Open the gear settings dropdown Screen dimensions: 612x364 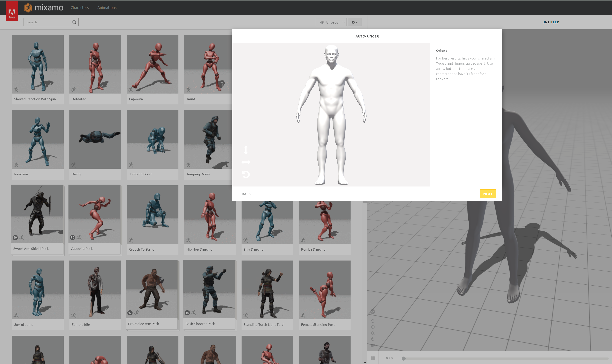355,22
